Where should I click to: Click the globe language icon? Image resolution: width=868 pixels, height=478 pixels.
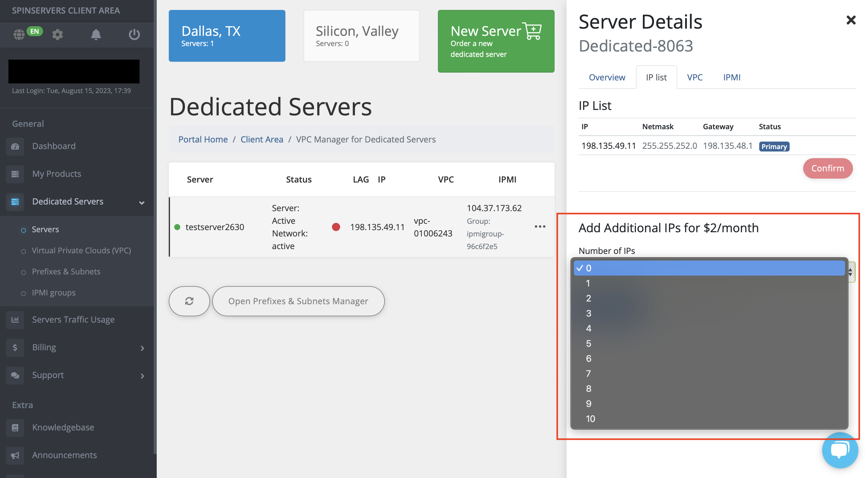point(19,34)
